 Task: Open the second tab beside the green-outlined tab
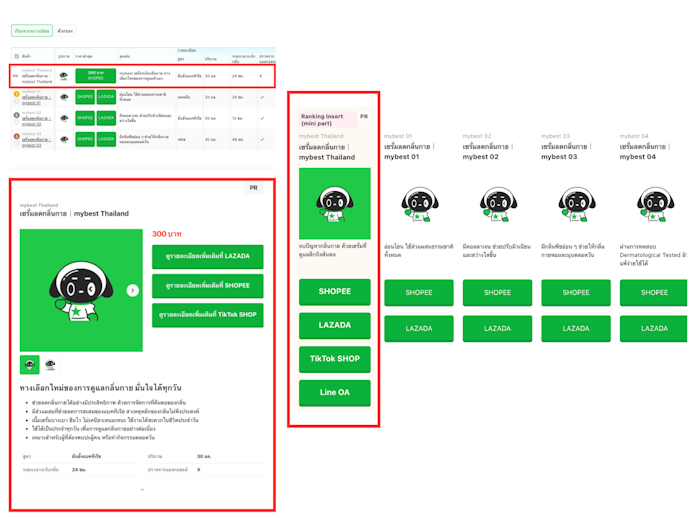(65, 31)
